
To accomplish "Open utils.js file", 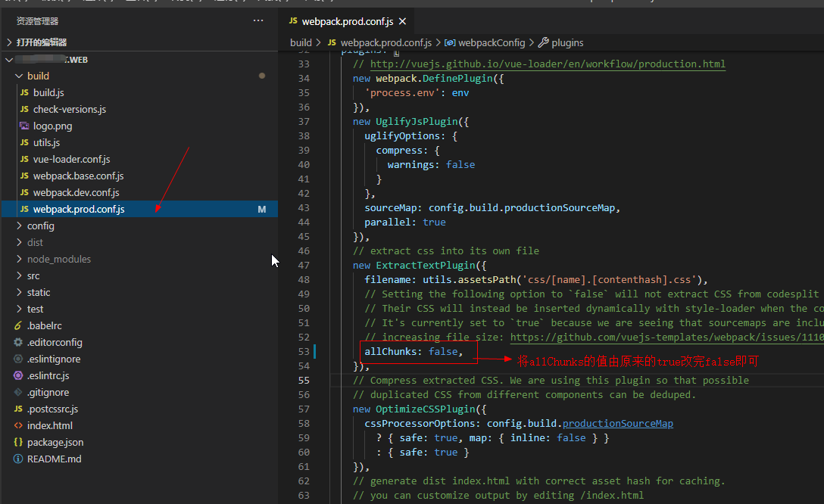I will click(x=46, y=142).
